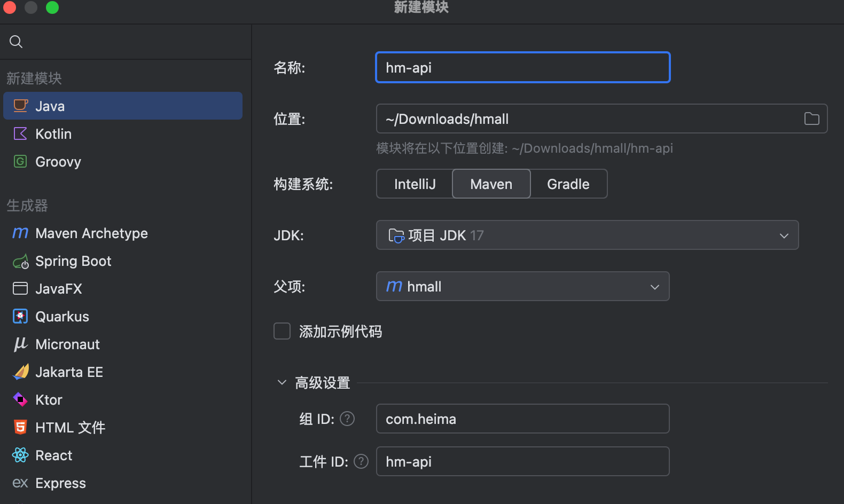Select Ktor generator entry
Image resolution: width=844 pixels, height=504 pixels.
coord(123,399)
